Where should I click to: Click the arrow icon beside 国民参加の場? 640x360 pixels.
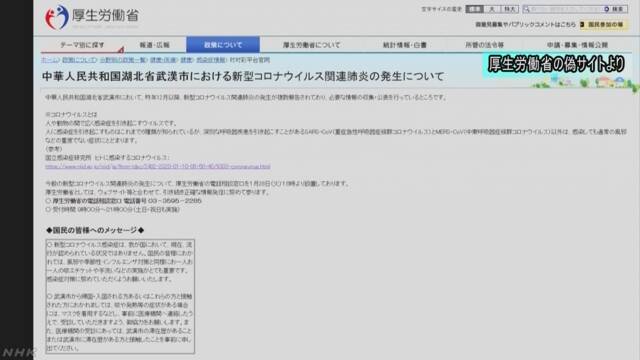(582, 24)
